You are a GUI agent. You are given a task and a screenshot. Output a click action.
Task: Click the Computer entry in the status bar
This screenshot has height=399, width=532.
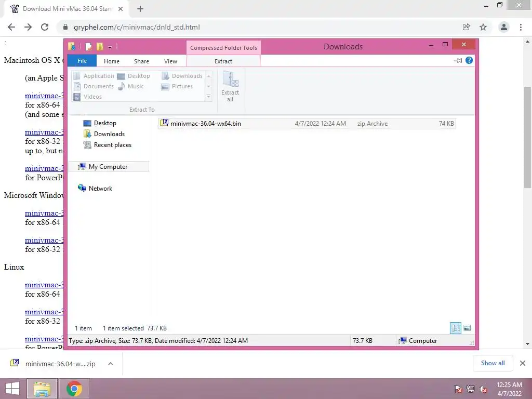click(418, 341)
